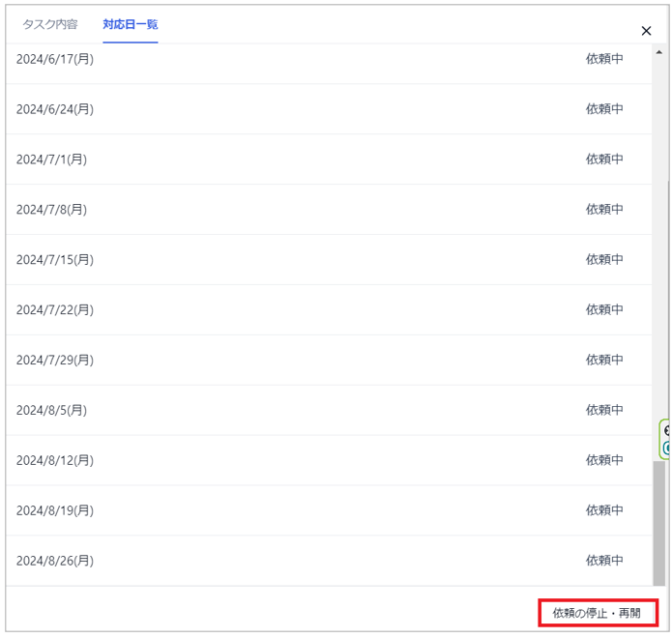Click the scrollbar thumb in the date list
This screenshot has height=638, width=672.
pos(659,522)
